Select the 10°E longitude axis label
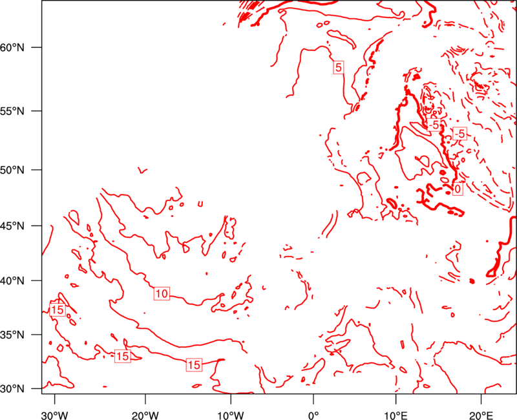The height and width of the screenshot is (420, 517). [396, 415]
